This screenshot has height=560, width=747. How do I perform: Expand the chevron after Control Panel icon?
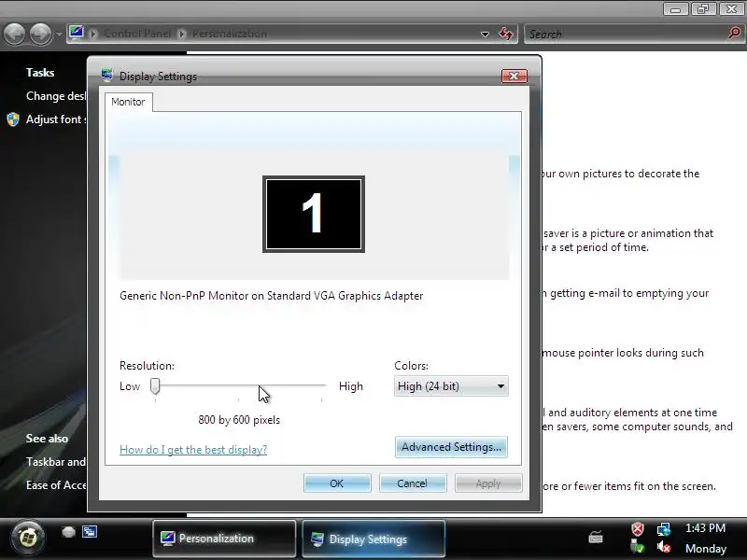pyautogui.click(x=93, y=34)
